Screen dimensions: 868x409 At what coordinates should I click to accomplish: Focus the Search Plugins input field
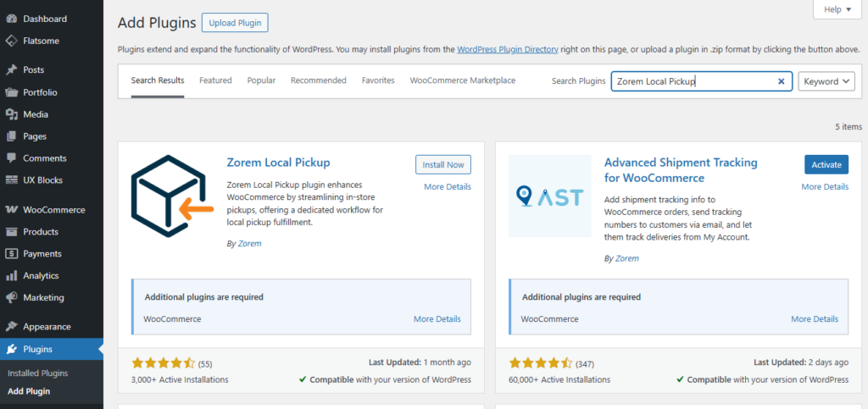pos(691,81)
